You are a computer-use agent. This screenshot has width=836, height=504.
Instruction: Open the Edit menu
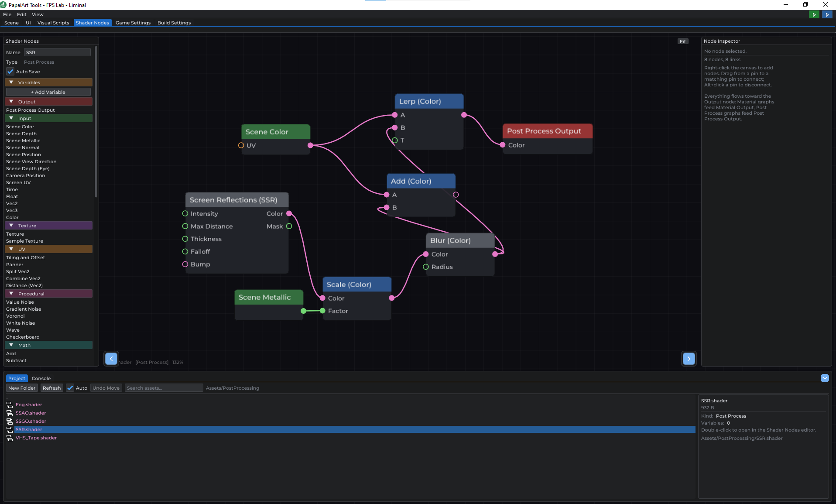coord(22,14)
